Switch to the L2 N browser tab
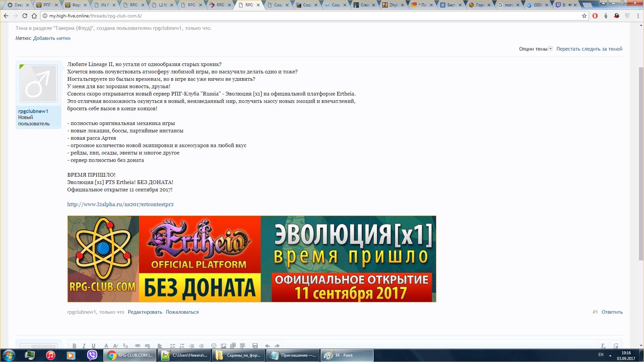 [x=163, y=5]
